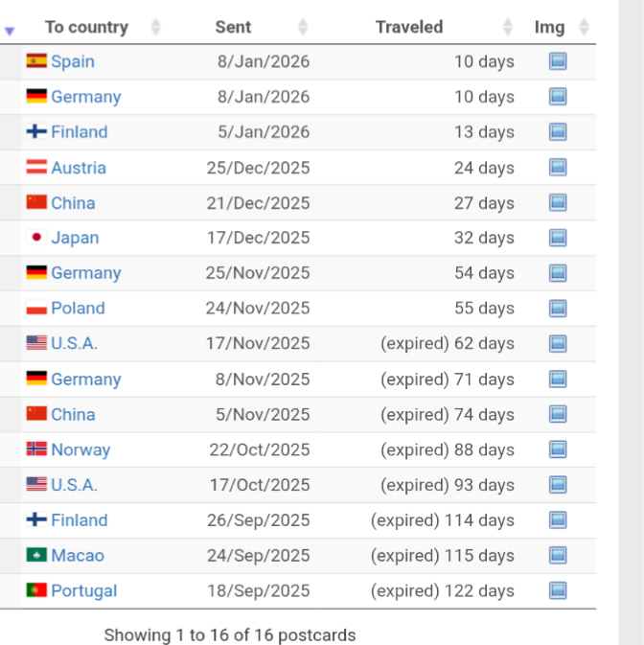
Task: Open the Spain country link
Action: click(73, 61)
